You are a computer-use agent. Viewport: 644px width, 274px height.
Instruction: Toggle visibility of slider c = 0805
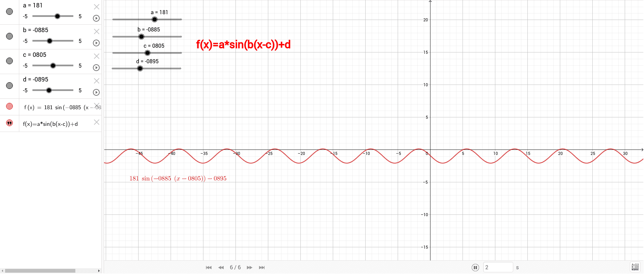point(9,61)
